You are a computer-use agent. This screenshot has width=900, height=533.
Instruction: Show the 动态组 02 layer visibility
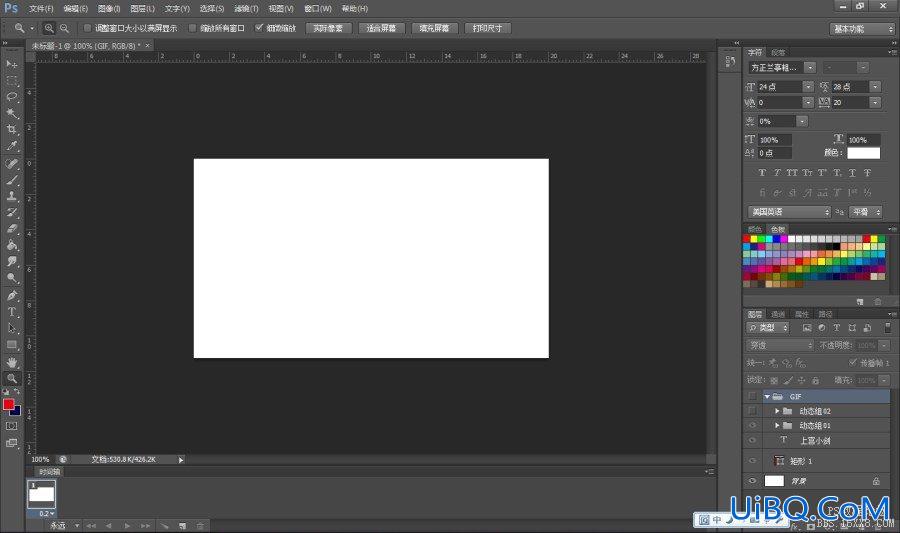point(752,411)
